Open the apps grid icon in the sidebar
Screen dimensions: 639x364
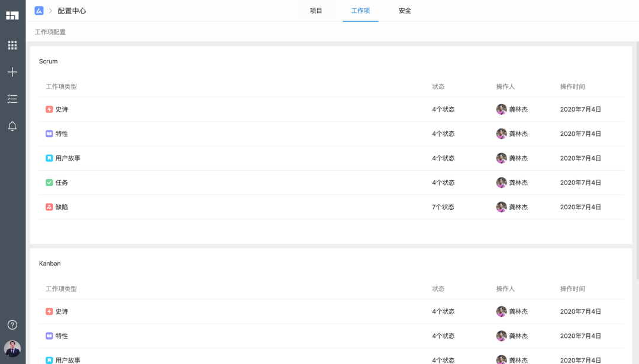click(12, 45)
